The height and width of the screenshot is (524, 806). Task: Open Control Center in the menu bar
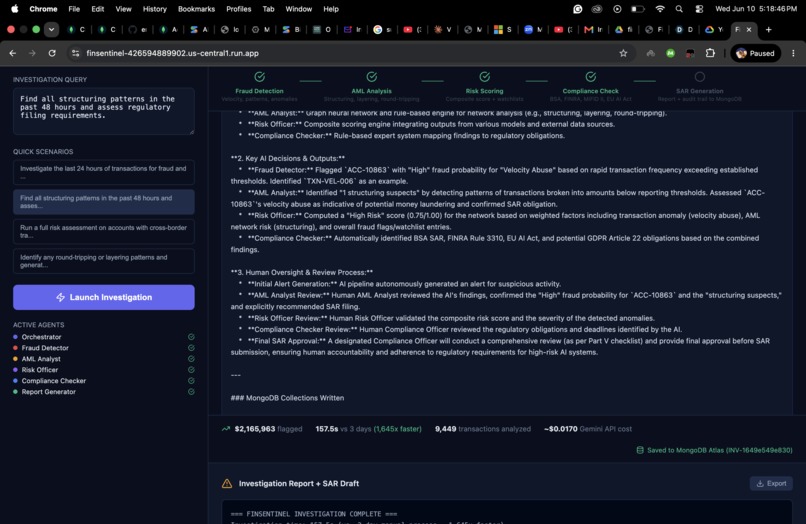699,9
